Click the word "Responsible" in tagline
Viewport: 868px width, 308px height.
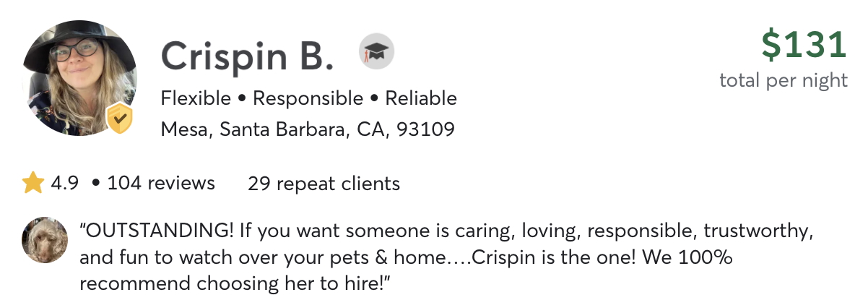tap(308, 98)
